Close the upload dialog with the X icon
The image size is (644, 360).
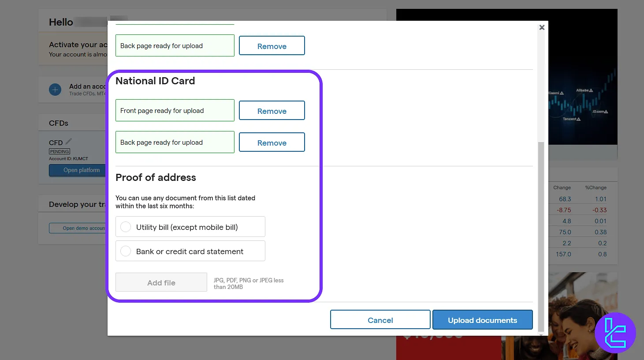click(x=542, y=27)
